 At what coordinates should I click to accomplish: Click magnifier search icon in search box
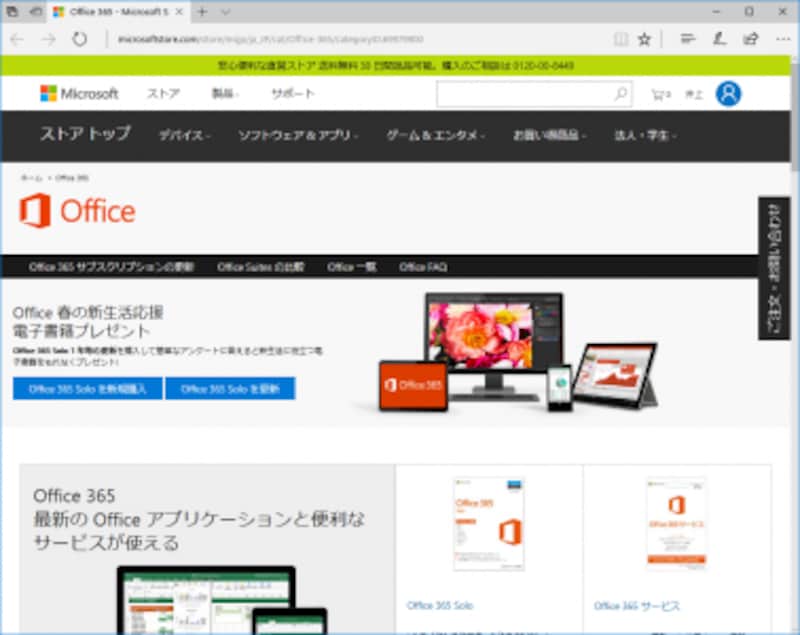(x=620, y=93)
